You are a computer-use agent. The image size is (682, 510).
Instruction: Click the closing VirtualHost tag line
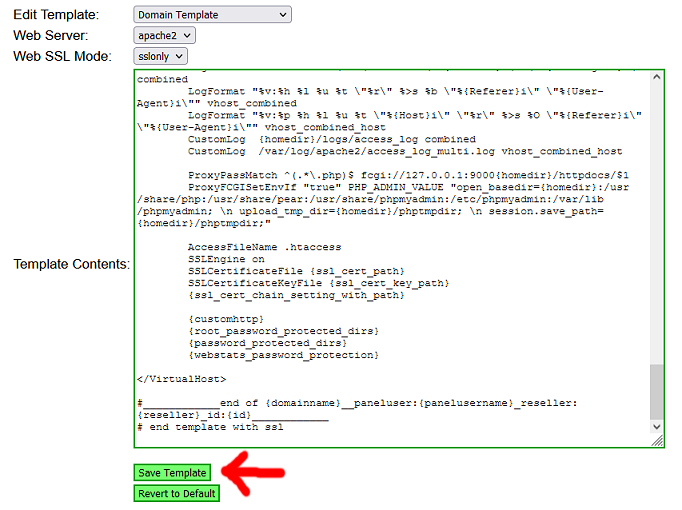pyautogui.click(x=181, y=379)
